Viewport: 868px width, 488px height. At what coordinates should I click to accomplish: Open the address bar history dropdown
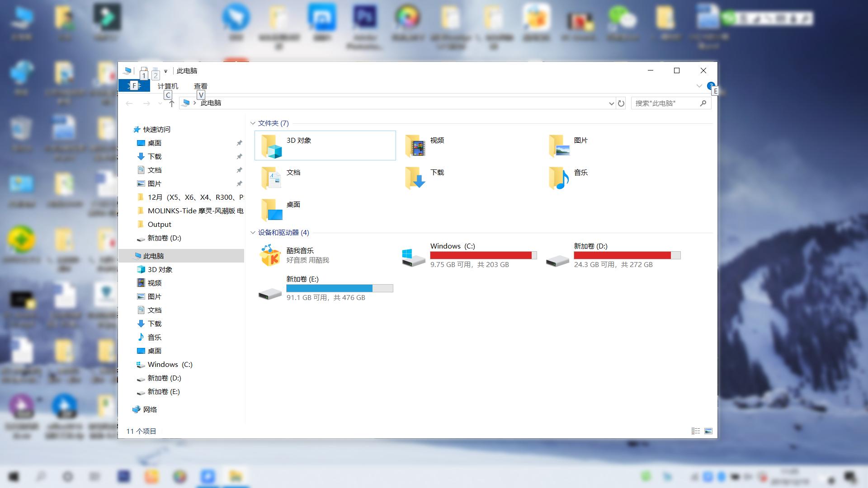pyautogui.click(x=611, y=103)
